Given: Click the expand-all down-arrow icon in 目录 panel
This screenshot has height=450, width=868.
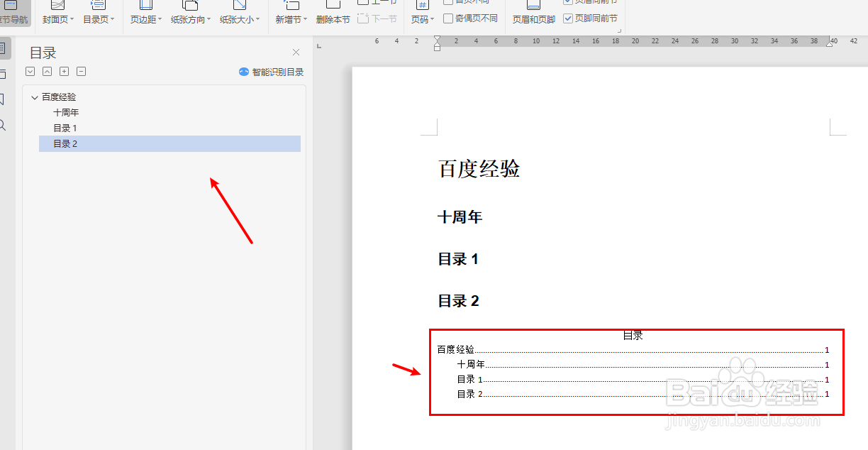Looking at the screenshot, I should coord(30,71).
